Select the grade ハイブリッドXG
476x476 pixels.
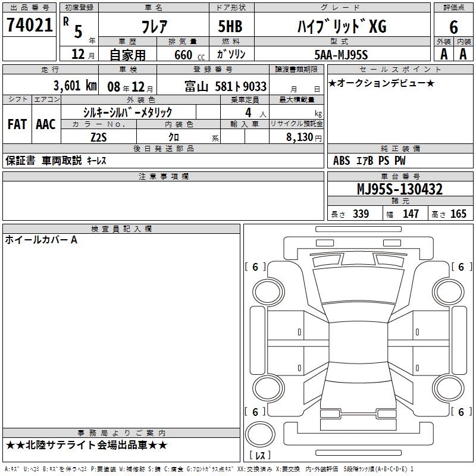click(342, 26)
